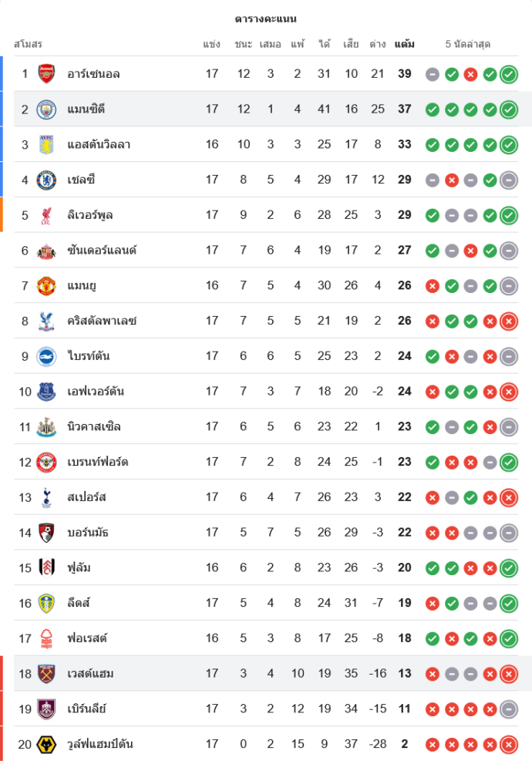
Task: Click the สโมสร column header
Action: (28, 44)
